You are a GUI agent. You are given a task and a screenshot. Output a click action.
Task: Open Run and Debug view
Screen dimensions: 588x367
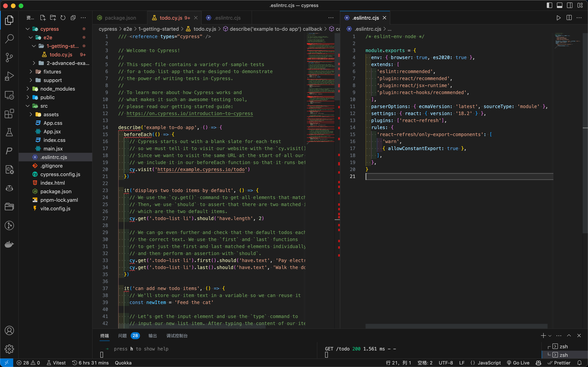click(x=9, y=76)
